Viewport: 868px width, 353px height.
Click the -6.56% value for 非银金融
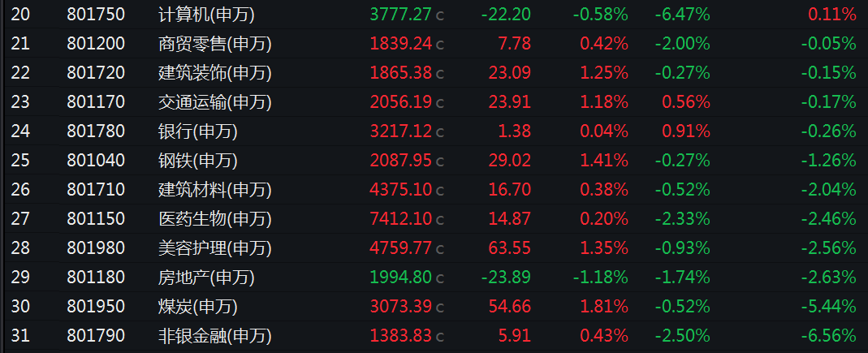[829, 336]
